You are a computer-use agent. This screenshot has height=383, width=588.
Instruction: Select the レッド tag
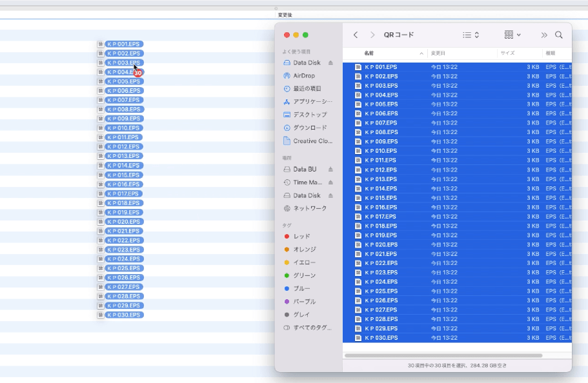(301, 237)
